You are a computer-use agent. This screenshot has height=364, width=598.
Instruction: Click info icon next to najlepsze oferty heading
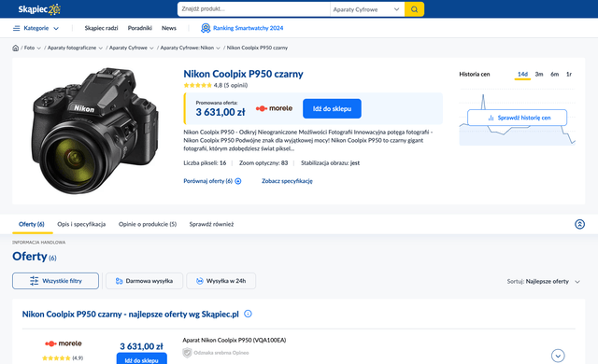point(248,314)
